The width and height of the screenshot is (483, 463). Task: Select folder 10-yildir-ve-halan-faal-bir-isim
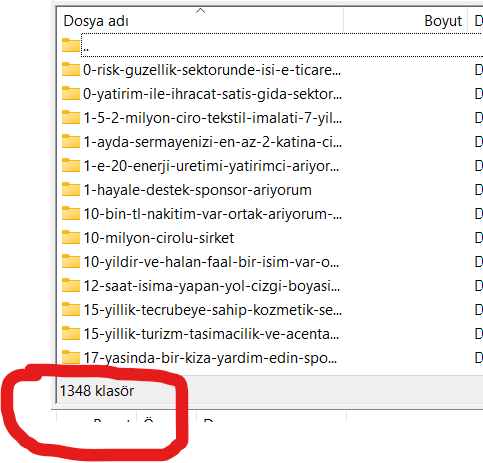[x=211, y=262]
